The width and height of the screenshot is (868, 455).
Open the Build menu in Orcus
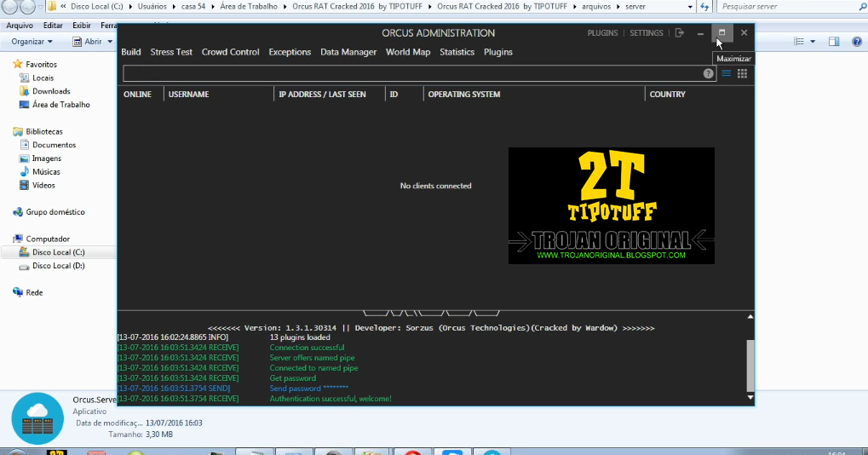[x=130, y=52]
